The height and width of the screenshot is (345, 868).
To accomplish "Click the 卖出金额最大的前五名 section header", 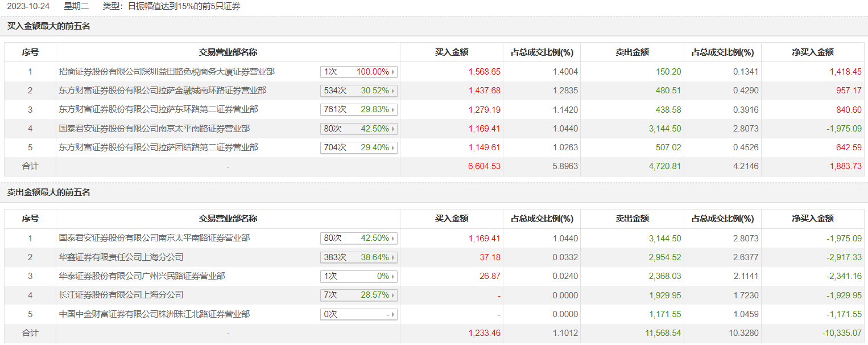I will [x=49, y=192].
